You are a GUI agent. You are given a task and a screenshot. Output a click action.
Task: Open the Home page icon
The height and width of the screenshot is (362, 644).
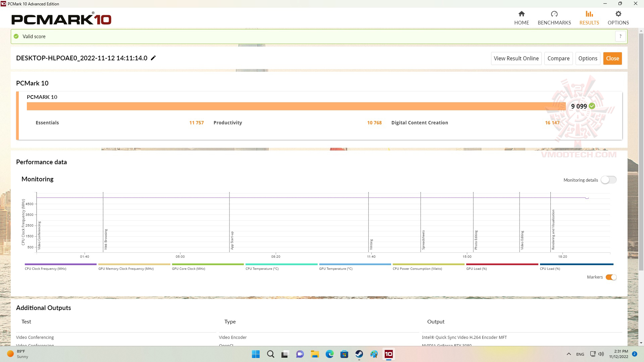point(521,14)
